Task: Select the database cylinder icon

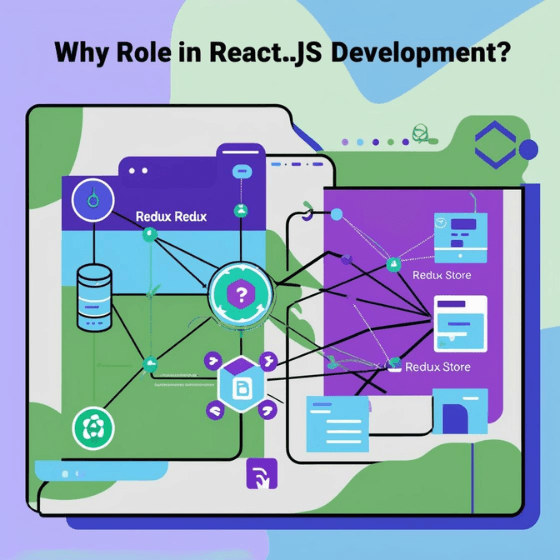Action: click(x=94, y=298)
